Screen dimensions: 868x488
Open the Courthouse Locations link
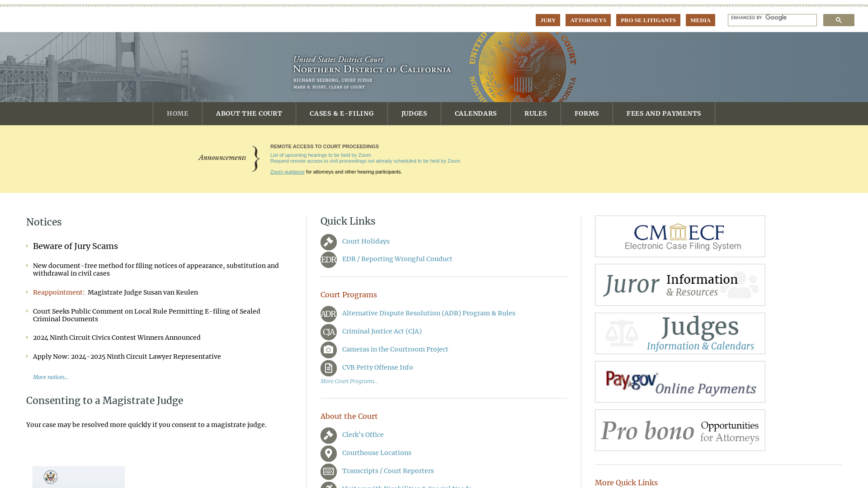[x=377, y=453]
